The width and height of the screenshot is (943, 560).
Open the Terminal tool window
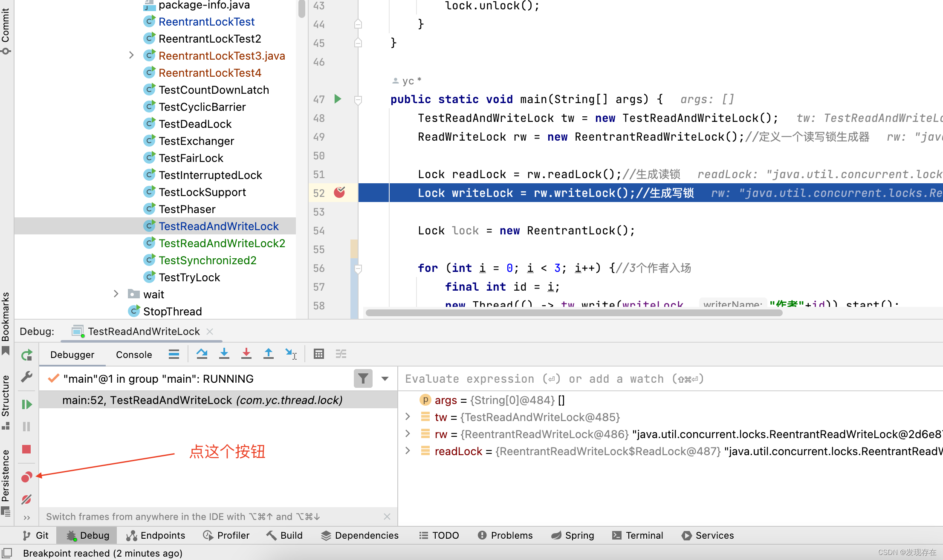tap(638, 535)
